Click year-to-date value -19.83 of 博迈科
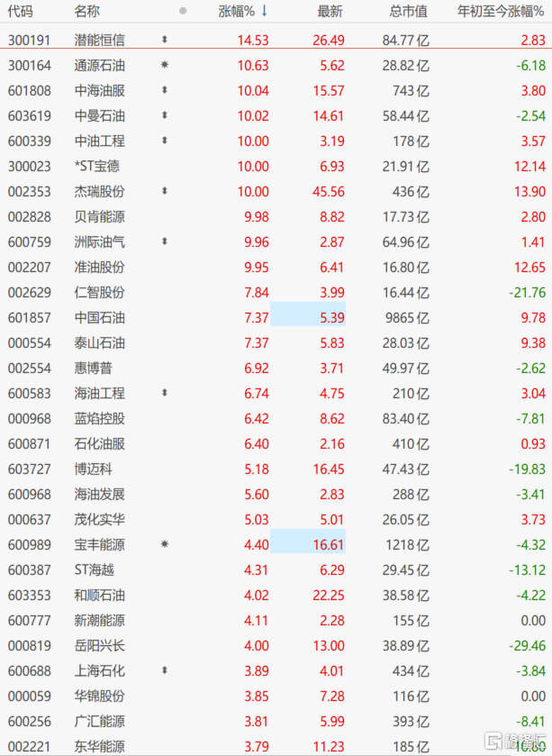 (528, 469)
